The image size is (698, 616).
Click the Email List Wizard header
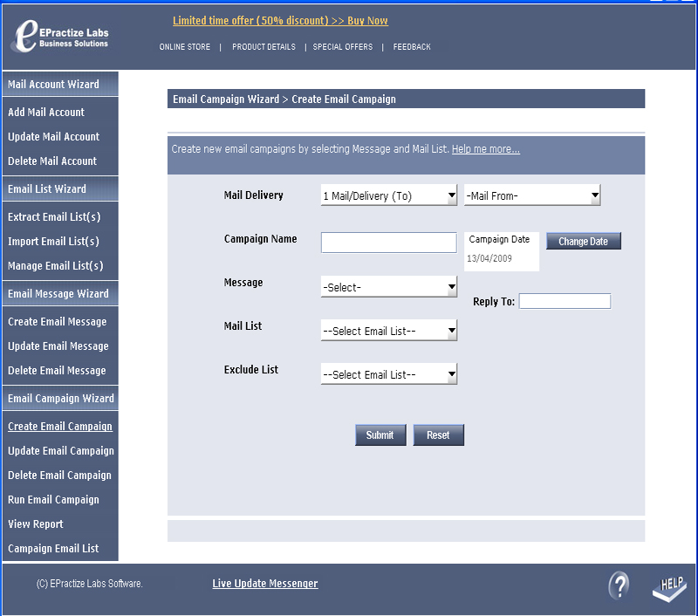tap(60, 188)
